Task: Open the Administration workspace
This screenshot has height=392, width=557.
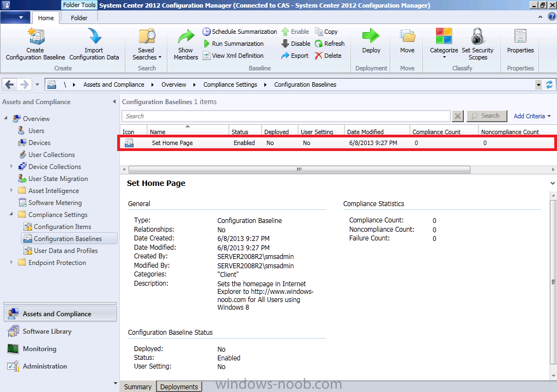Action: 60,366
